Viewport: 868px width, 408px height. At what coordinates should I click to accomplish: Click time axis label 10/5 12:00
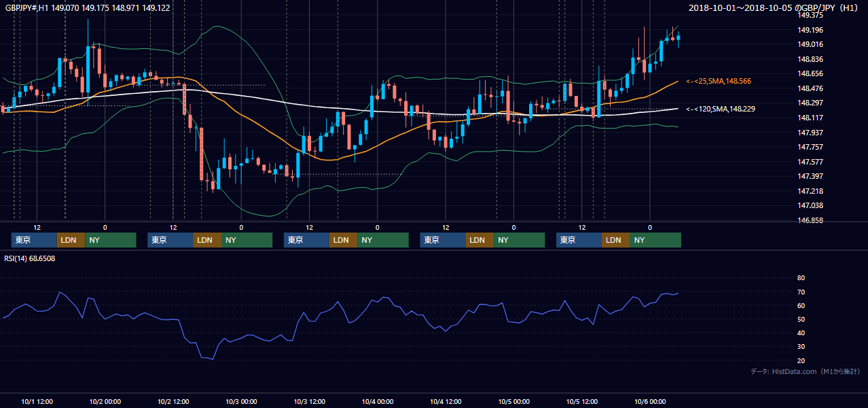tap(582, 402)
